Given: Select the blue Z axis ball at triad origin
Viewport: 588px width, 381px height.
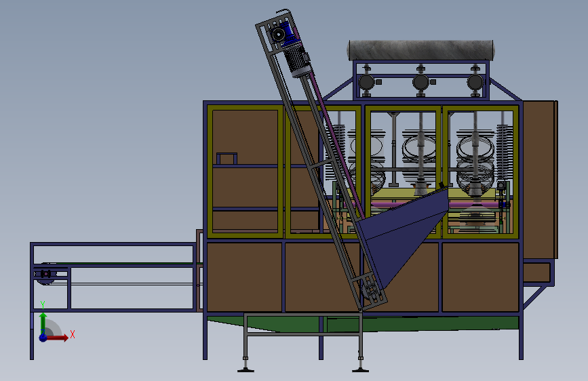Looking at the screenshot, I should coord(43,338).
